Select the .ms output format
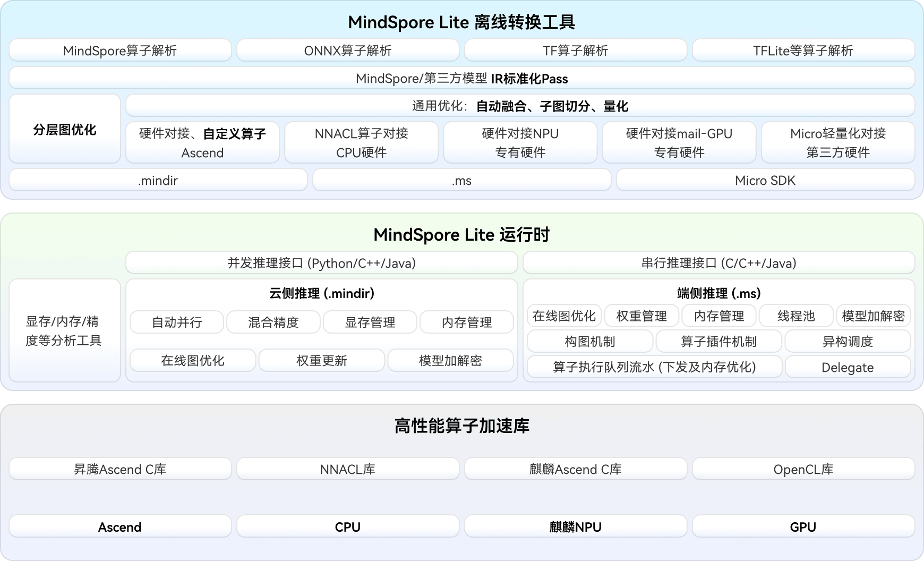Image resolution: width=924 pixels, height=561 pixels. tap(461, 180)
